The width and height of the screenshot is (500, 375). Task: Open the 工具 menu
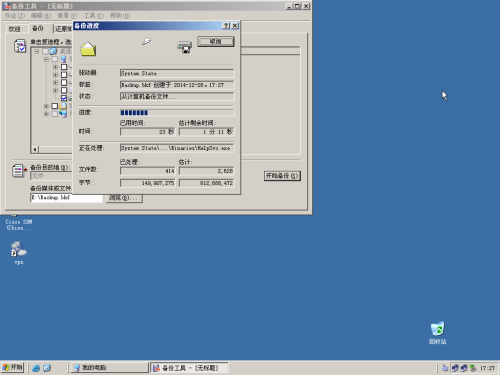94,15
